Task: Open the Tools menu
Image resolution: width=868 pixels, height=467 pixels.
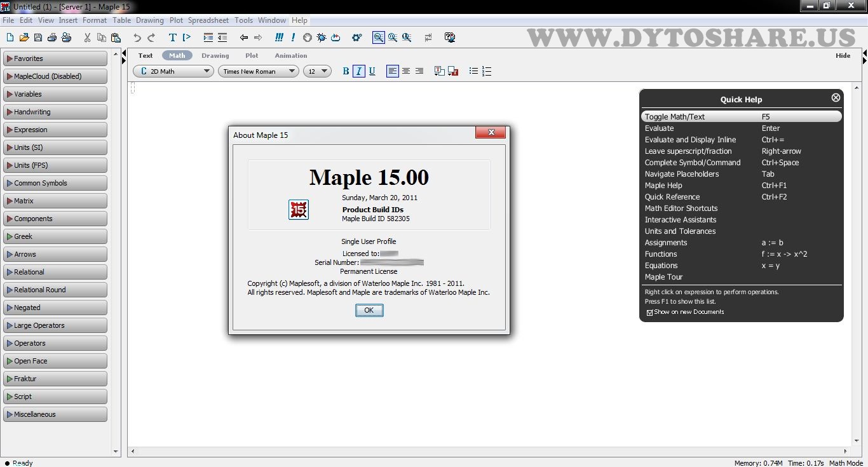Action: (x=243, y=20)
